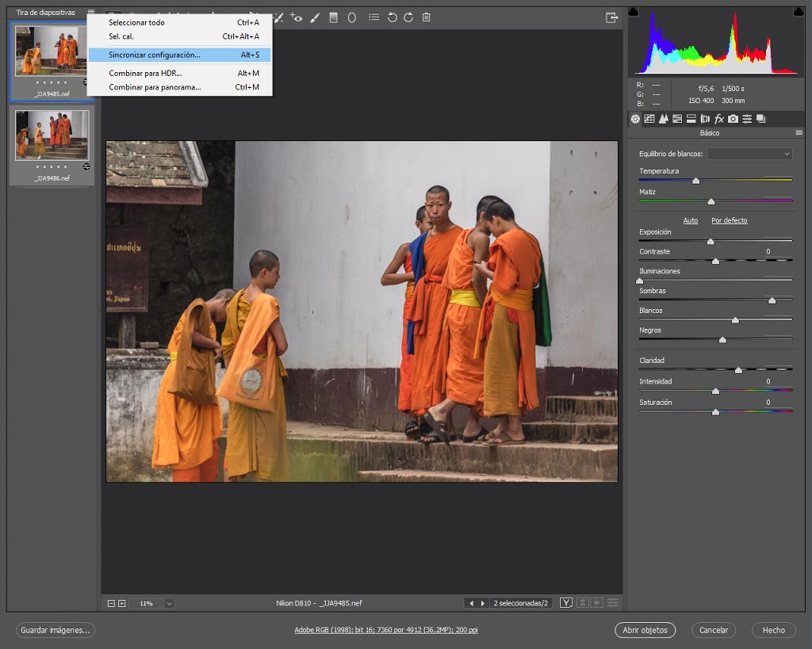
Task: Click the zoom out minus button
Action: [x=111, y=604]
